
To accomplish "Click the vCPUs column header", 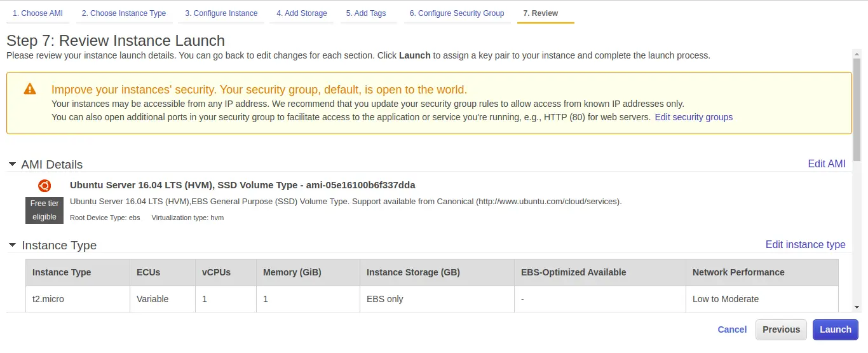I will click(x=226, y=272).
